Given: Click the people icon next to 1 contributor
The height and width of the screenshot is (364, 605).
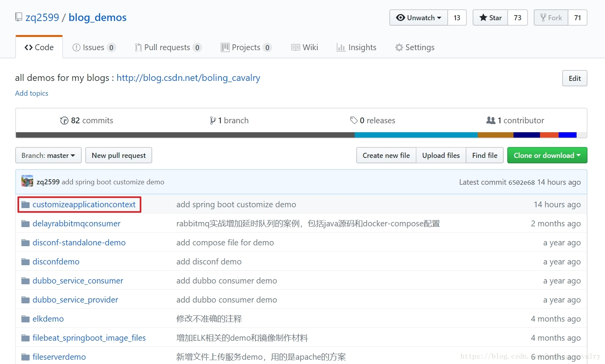Looking at the screenshot, I should point(491,120).
